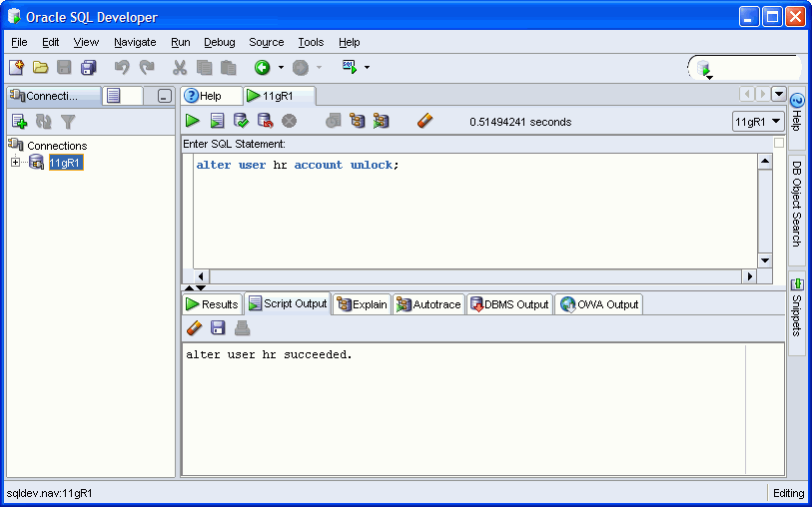Save the script output using the disk icon
The height and width of the screenshot is (507, 812).
click(218, 328)
